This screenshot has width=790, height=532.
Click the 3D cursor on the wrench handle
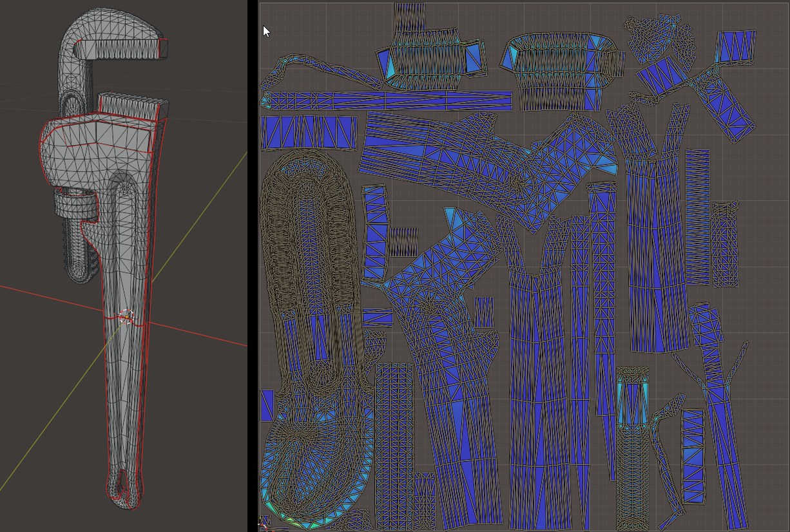coord(126,316)
